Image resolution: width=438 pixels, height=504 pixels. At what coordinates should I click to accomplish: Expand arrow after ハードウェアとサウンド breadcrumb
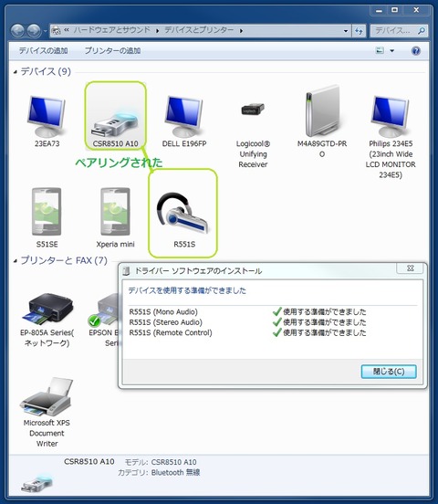coord(157,31)
